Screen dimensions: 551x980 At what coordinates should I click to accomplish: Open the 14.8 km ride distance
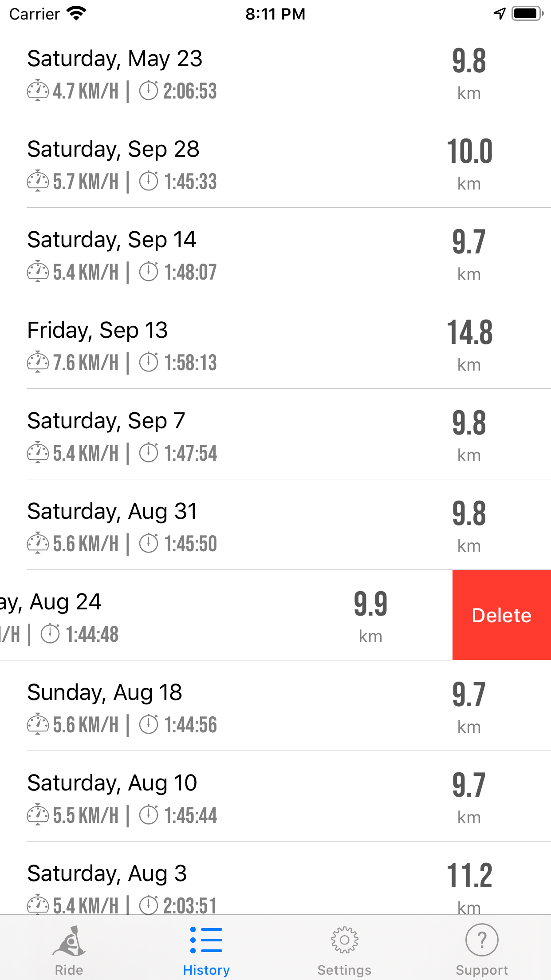click(x=469, y=333)
